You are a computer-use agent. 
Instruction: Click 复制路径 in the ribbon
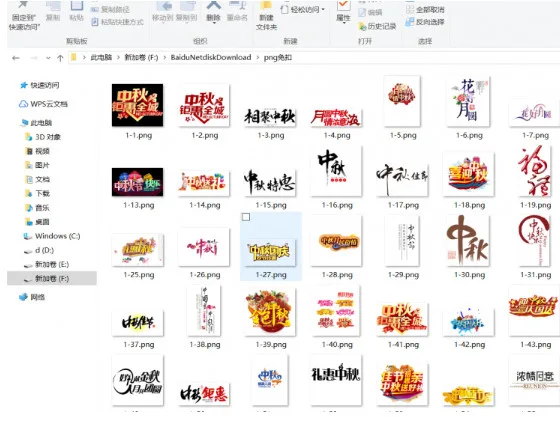point(111,9)
